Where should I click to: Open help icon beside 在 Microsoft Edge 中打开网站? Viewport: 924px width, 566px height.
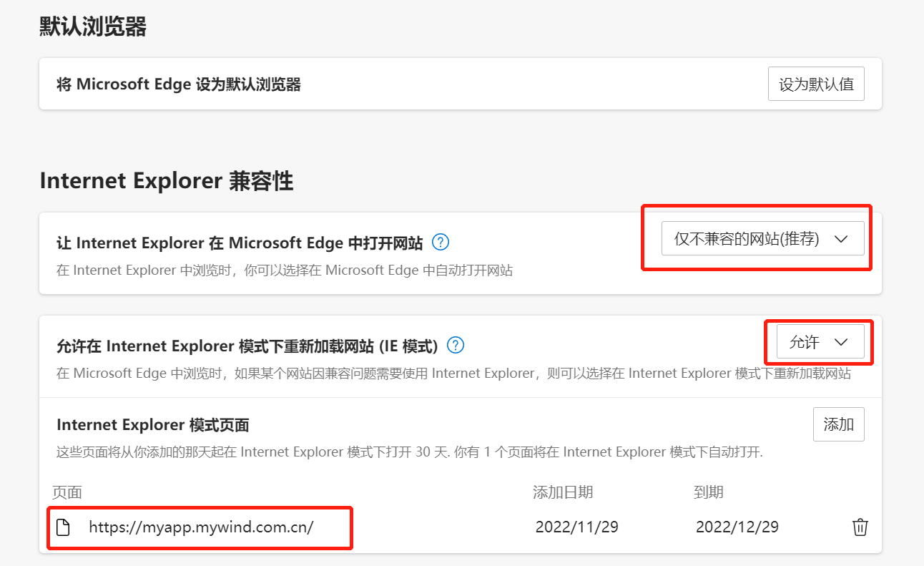(x=441, y=243)
